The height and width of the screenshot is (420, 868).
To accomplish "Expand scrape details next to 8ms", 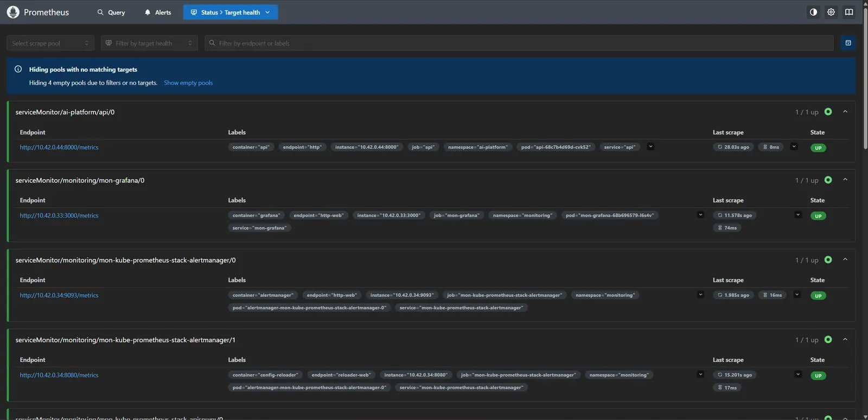I will click(794, 147).
